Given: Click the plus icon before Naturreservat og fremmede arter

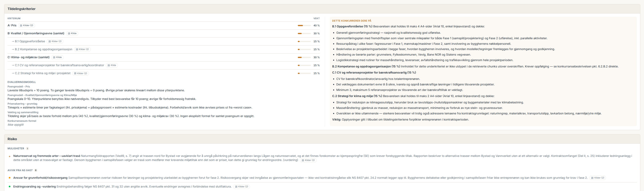Looking at the screenshot, I should [x=9, y=156].
